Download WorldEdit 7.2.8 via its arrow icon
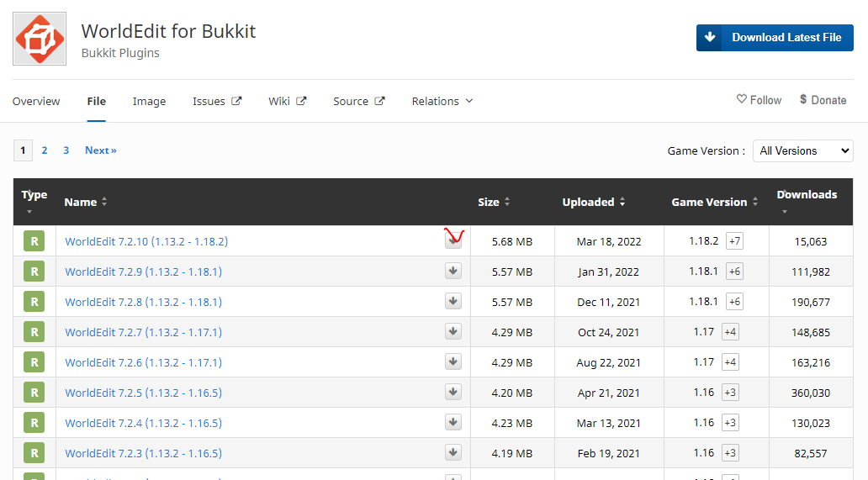 pos(453,302)
